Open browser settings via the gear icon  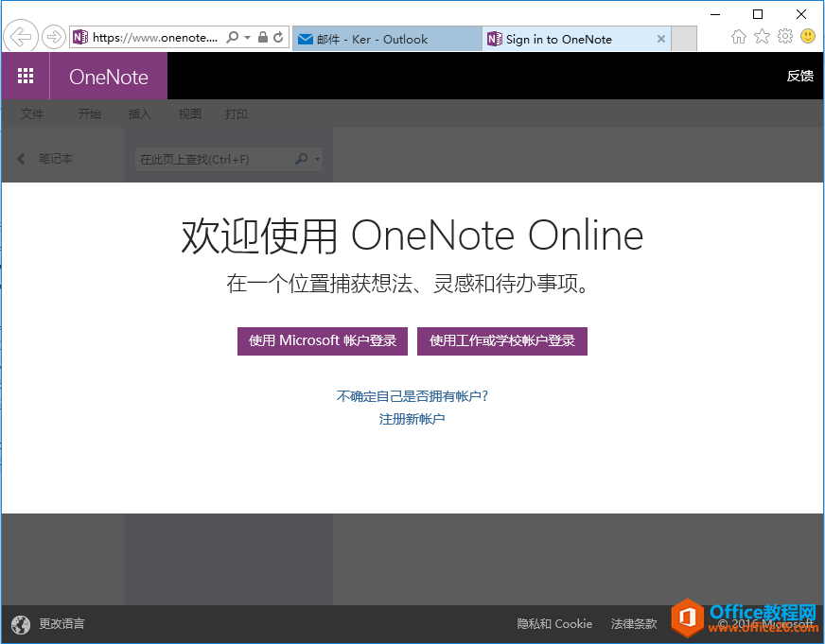[x=784, y=36]
